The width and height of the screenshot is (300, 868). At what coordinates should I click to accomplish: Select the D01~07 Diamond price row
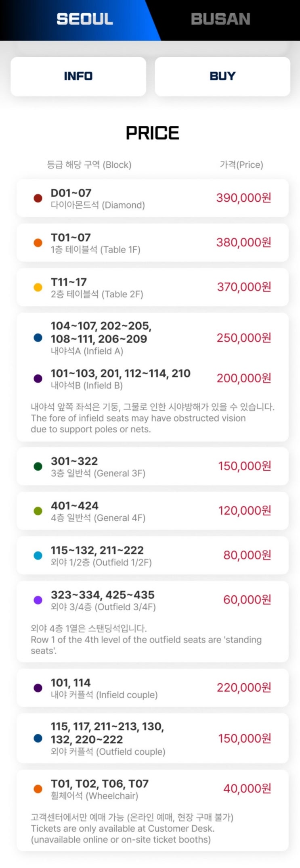point(153,198)
